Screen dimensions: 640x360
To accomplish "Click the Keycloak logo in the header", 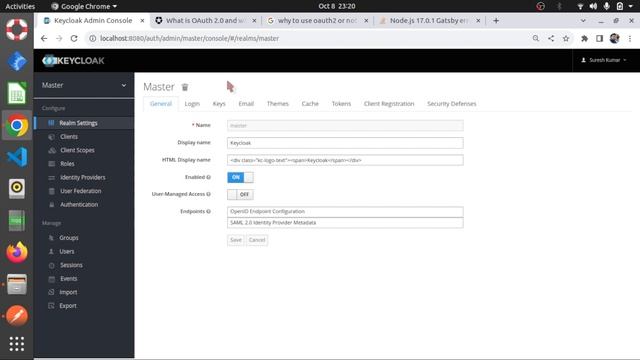I will [73, 61].
